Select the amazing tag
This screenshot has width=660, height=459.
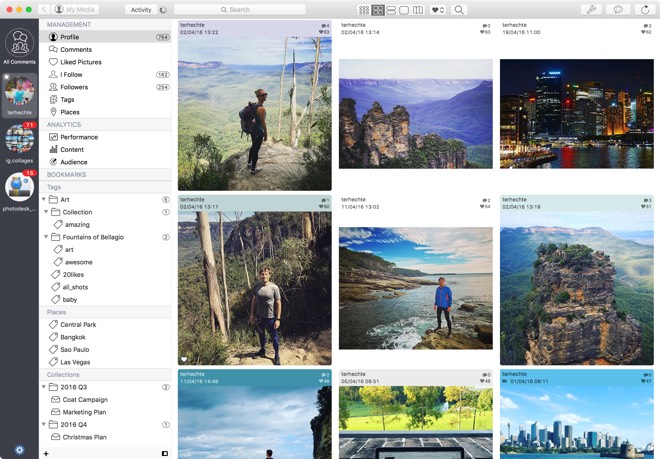click(105, 225)
